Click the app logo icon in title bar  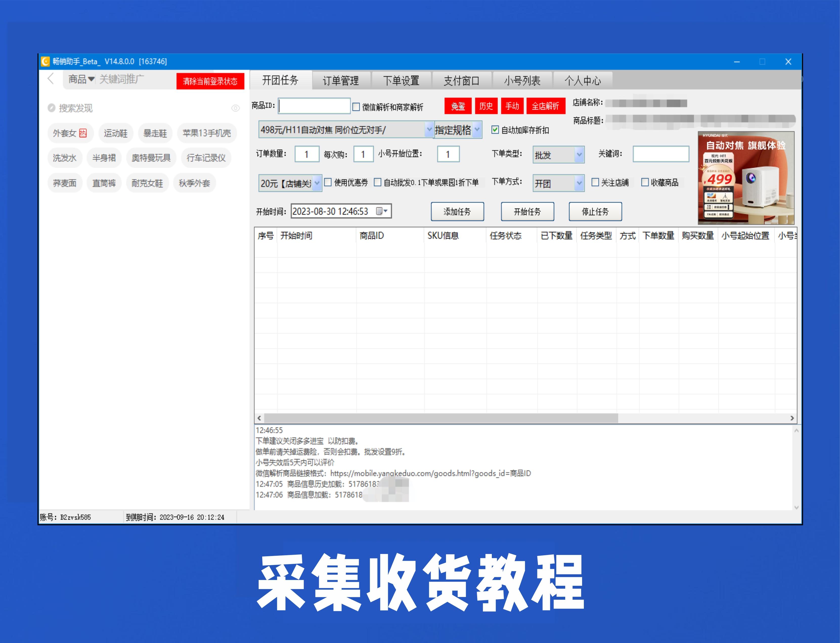[46, 61]
